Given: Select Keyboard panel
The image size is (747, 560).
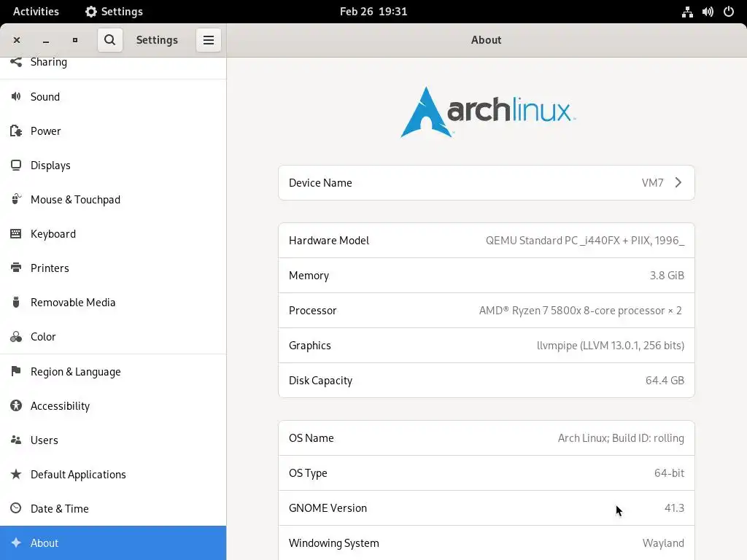Looking at the screenshot, I should (113, 233).
